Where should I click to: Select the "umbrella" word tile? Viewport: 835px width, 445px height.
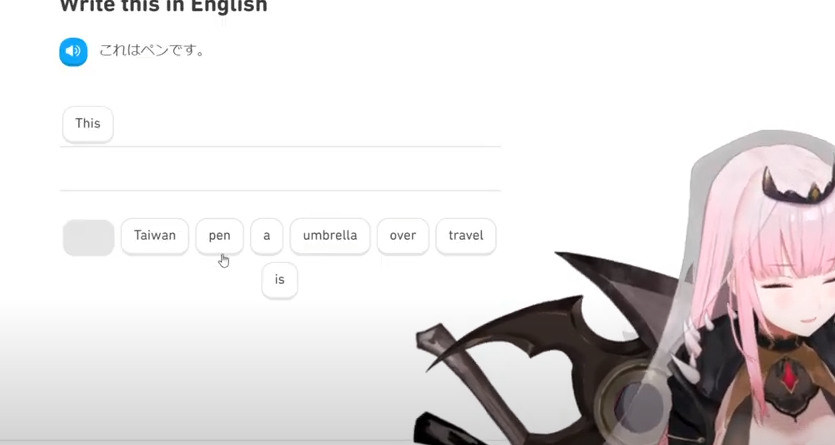tap(330, 236)
